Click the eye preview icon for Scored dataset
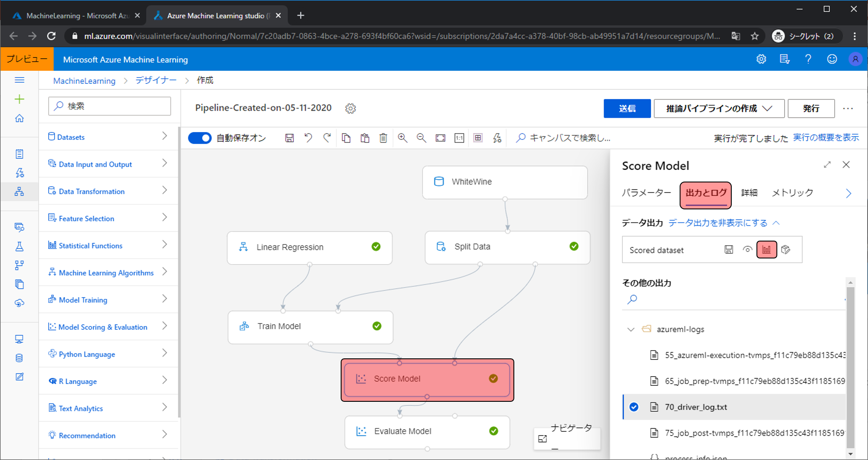Viewport: 868px width, 460px height. pos(747,250)
